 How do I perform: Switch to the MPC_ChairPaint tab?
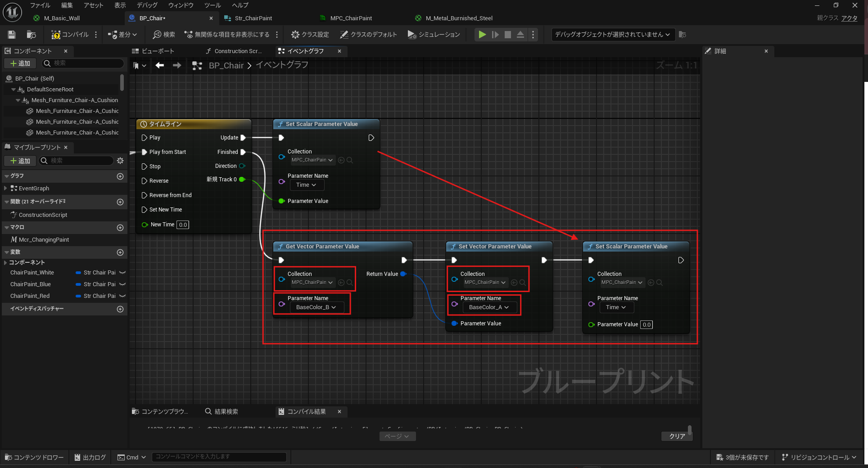point(351,18)
